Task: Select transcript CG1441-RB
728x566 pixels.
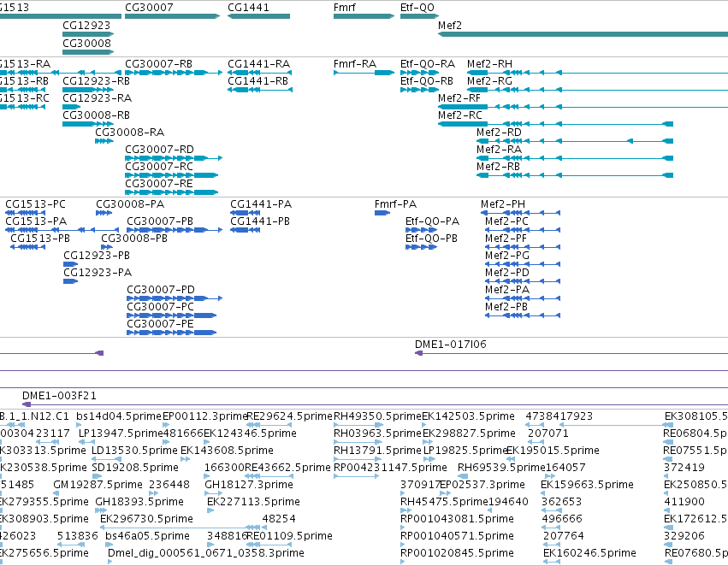Action: pyautogui.click(x=257, y=81)
